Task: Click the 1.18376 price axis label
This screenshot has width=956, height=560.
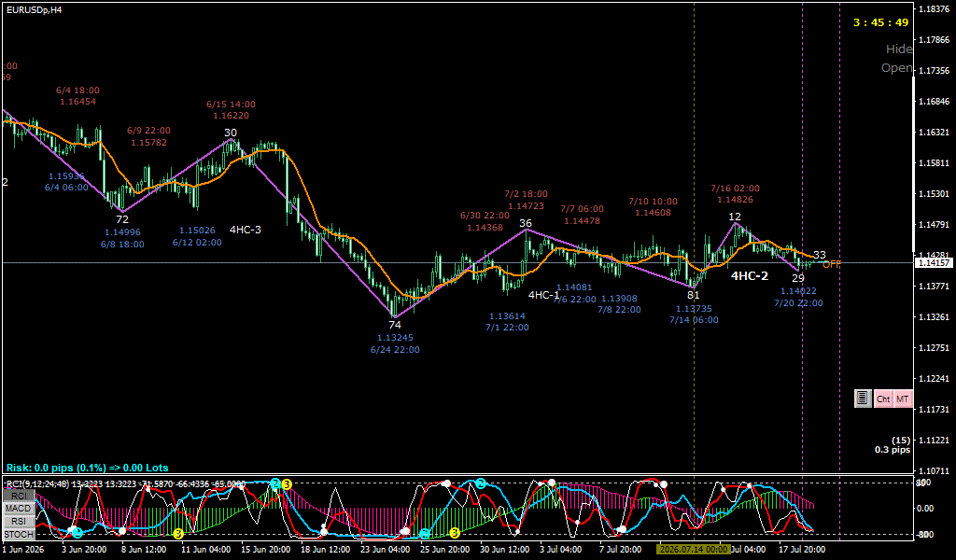Action: coord(932,9)
